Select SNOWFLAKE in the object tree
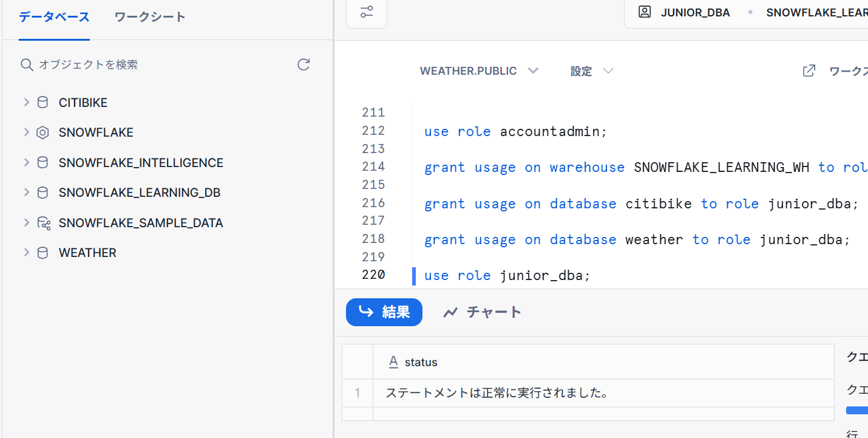Image resolution: width=868 pixels, height=438 pixels. 96,132
